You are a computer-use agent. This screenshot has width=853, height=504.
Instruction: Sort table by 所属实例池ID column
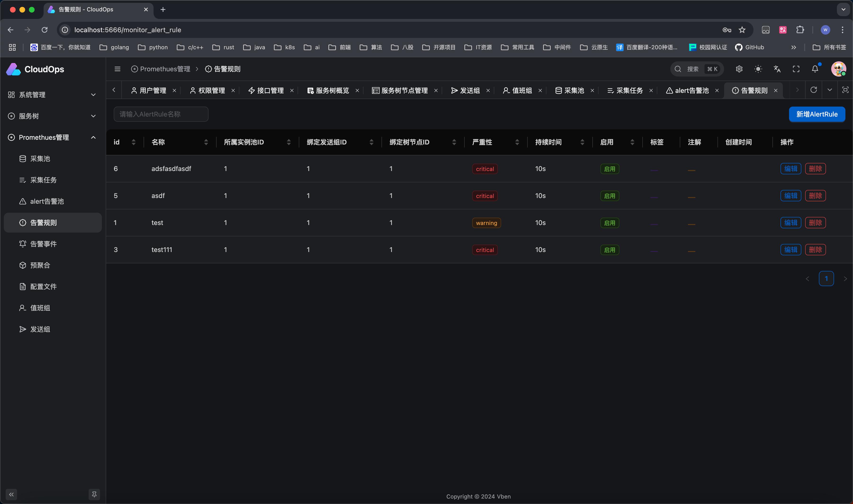pyautogui.click(x=289, y=142)
